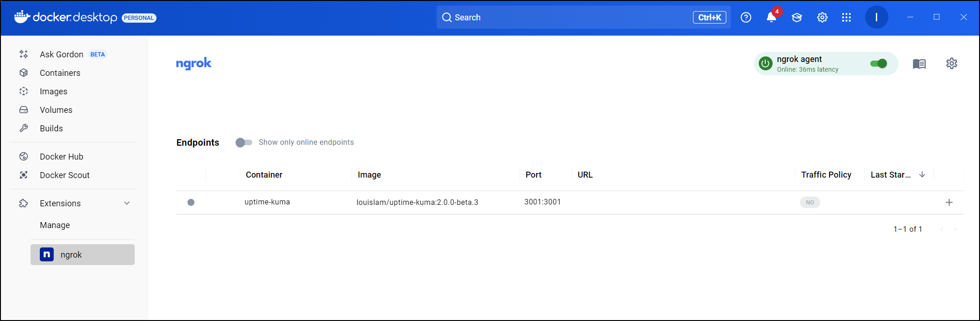Click the ngrok agent power icon
Image resolution: width=980 pixels, height=321 pixels.
(766, 64)
